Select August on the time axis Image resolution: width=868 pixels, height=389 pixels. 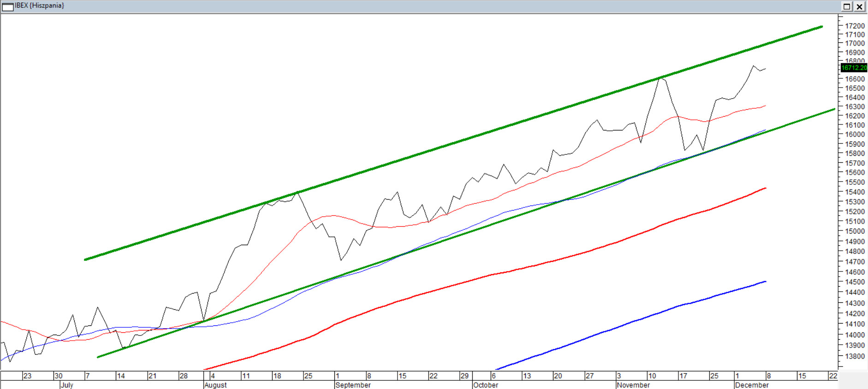click(x=215, y=385)
